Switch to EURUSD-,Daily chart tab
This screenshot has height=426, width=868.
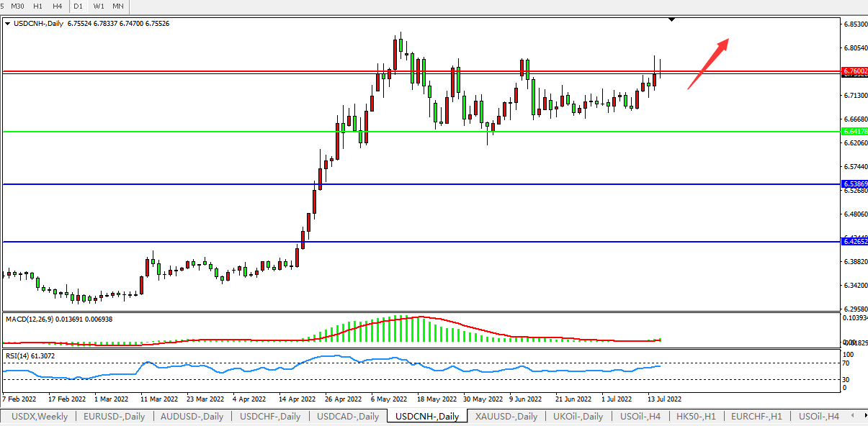[x=114, y=417]
